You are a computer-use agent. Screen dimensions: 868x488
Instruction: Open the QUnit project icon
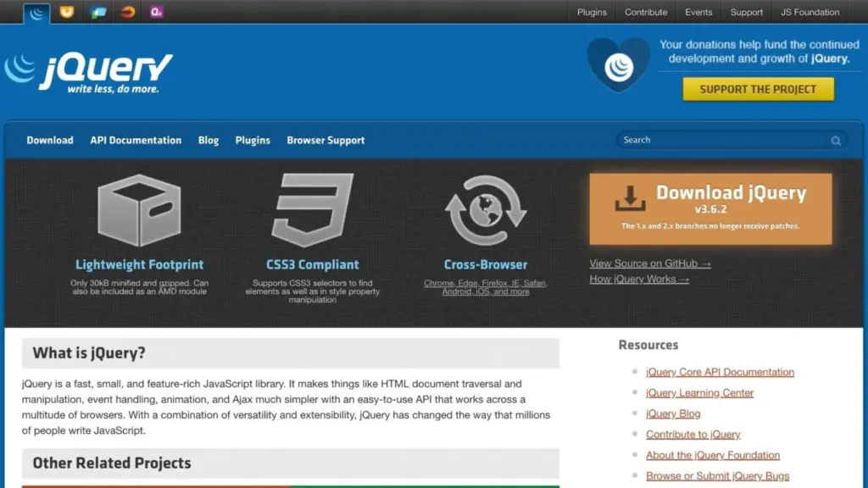tap(156, 12)
